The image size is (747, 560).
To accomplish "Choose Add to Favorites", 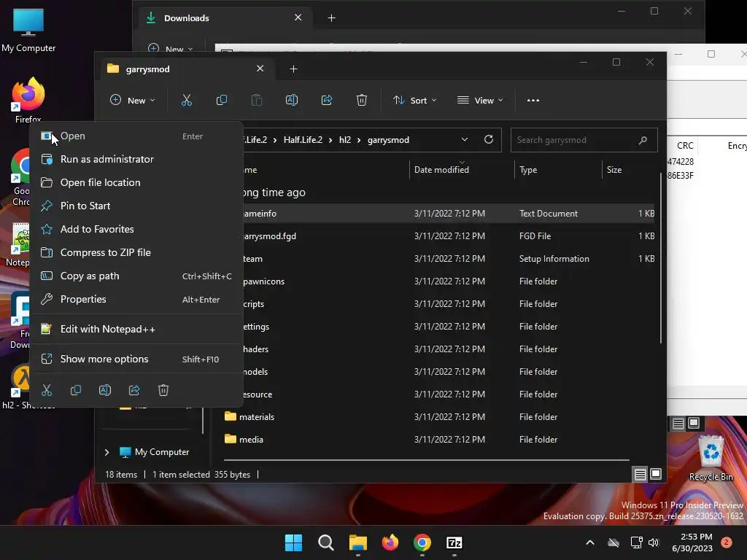I will tap(136, 229).
